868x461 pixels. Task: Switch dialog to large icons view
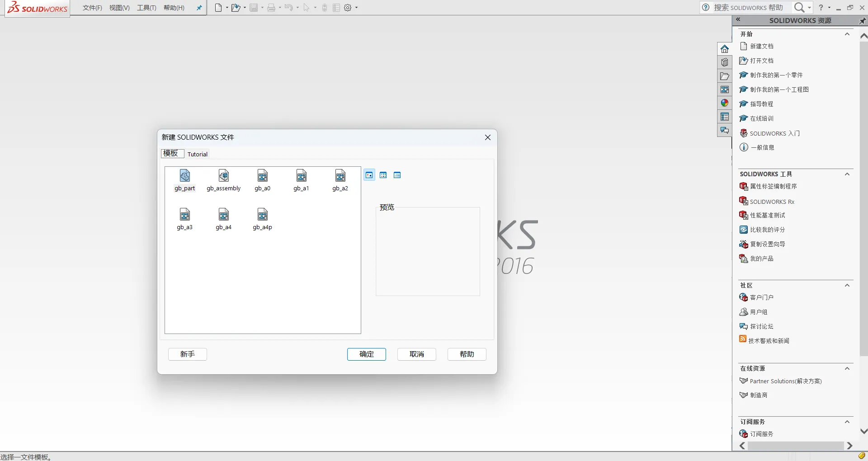pyautogui.click(x=369, y=175)
